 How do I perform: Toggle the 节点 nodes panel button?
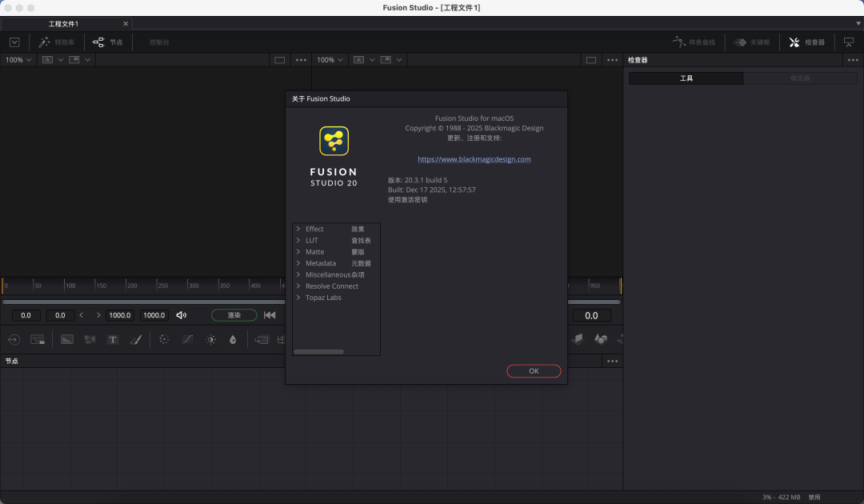coord(108,42)
